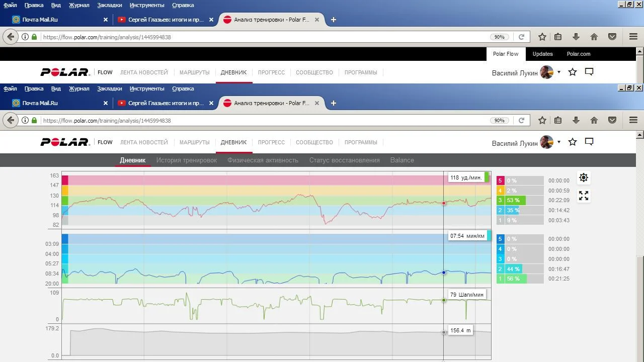Close the Сергей Глазьев tab in lower window
Screen dimensions: 644x362
click(x=211, y=103)
